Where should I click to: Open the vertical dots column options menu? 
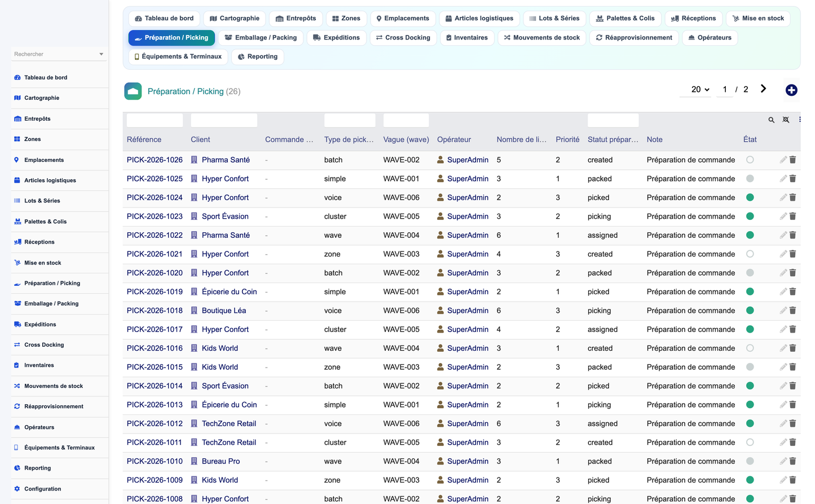(x=799, y=120)
